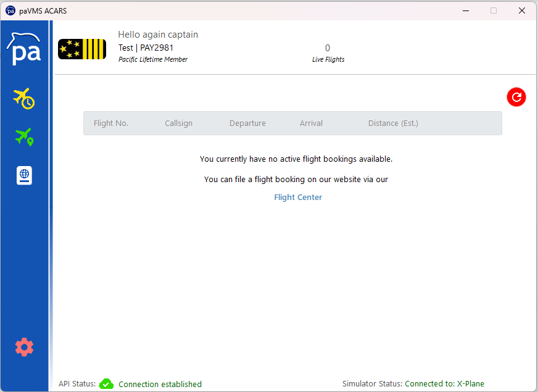This screenshot has width=538, height=392.
Task: Click the Simulator Status label
Action: pos(372,384)
